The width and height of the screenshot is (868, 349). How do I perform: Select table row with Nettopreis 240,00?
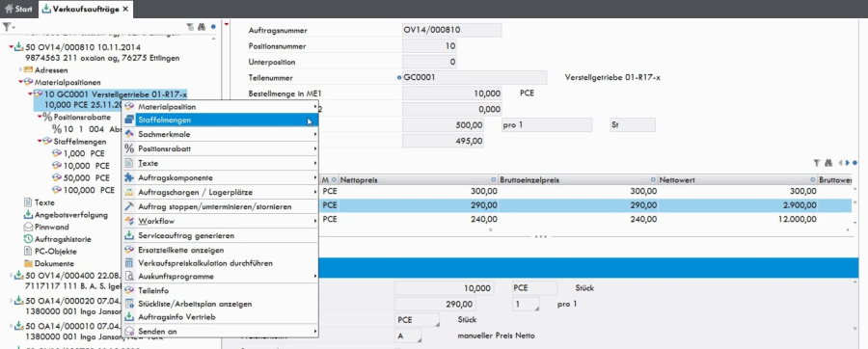point(585,219)
